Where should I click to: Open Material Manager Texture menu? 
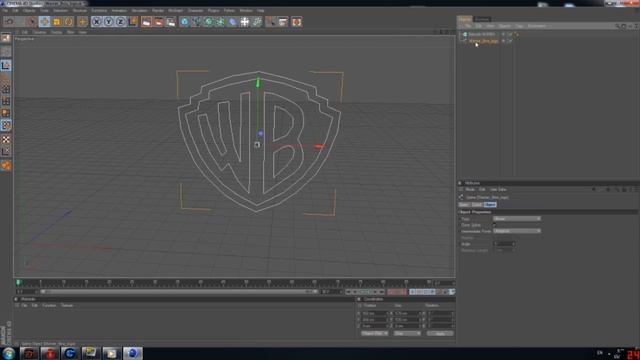click(x=67, y=305)
